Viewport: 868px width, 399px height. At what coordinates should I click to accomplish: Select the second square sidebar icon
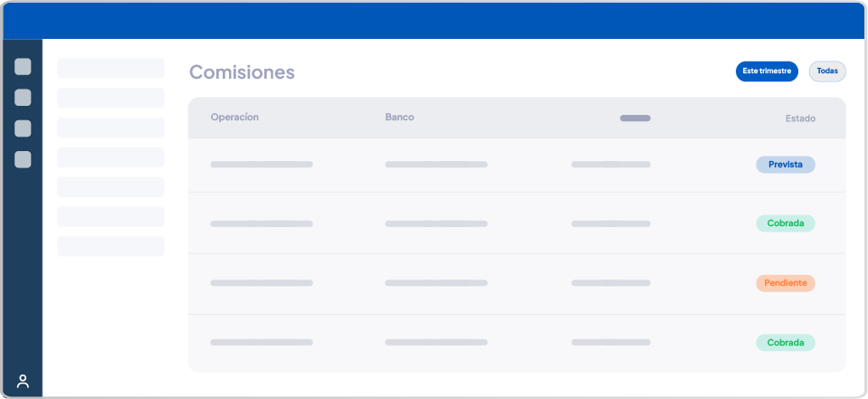point(23,98)
